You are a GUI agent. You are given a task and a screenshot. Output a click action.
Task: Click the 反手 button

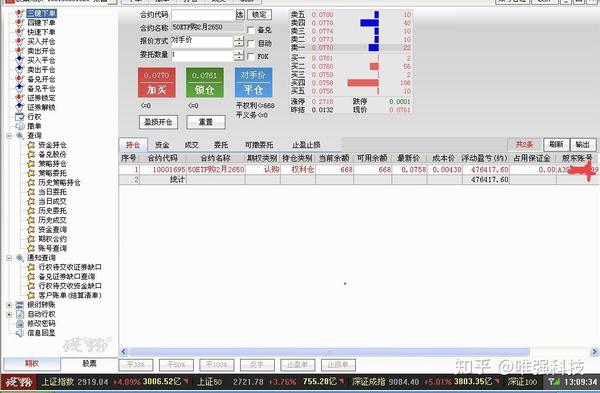257,365
